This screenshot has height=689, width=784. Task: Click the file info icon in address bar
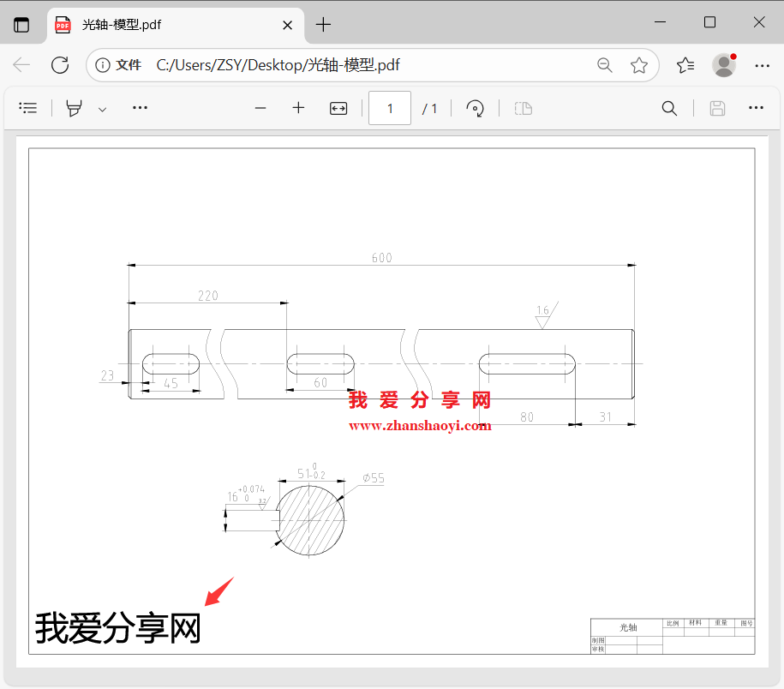coord(103,64)
